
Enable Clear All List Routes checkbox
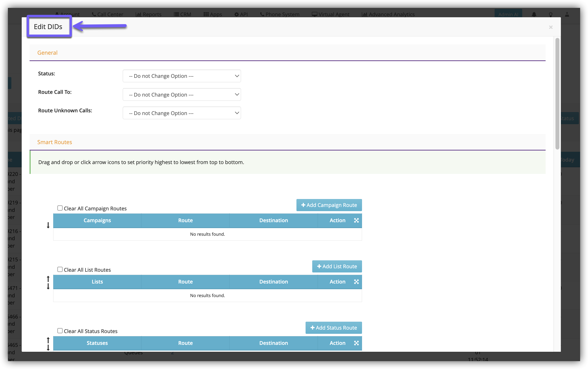60,269
